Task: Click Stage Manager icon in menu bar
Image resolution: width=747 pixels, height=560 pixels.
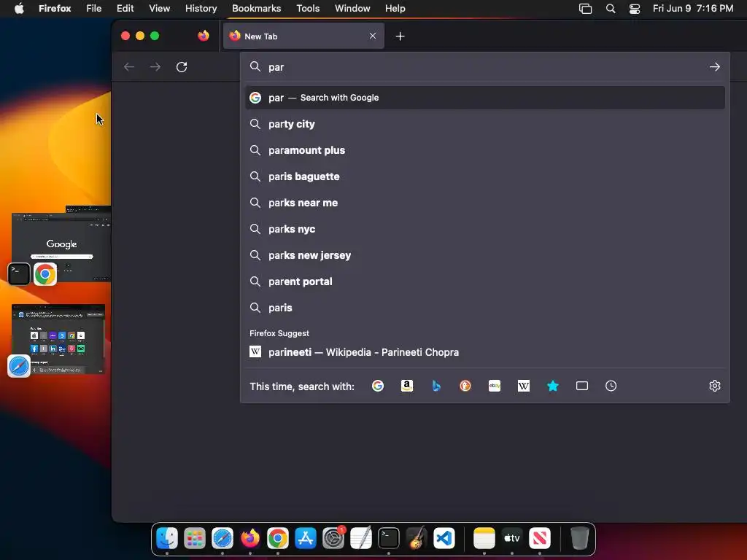Action: [585, 9]
